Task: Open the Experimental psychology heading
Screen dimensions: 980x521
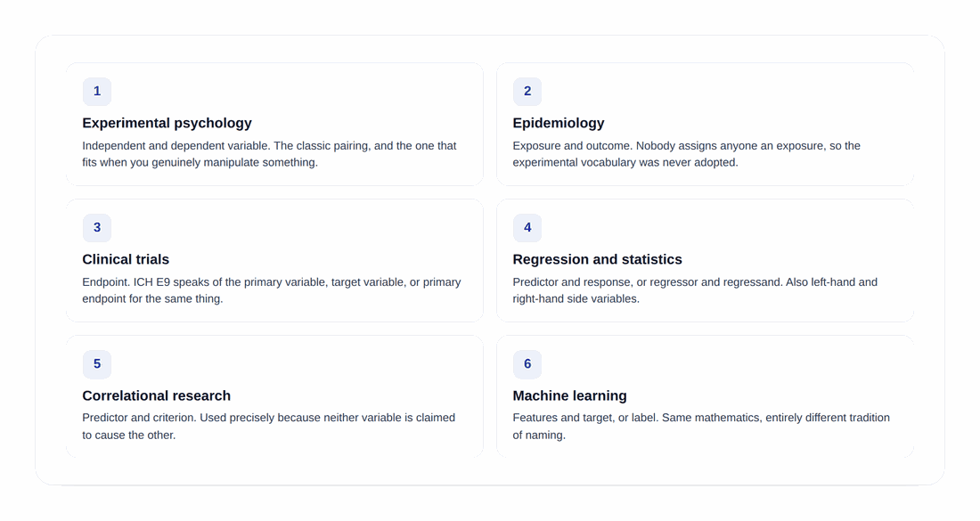Action: [x=167, y=123]
